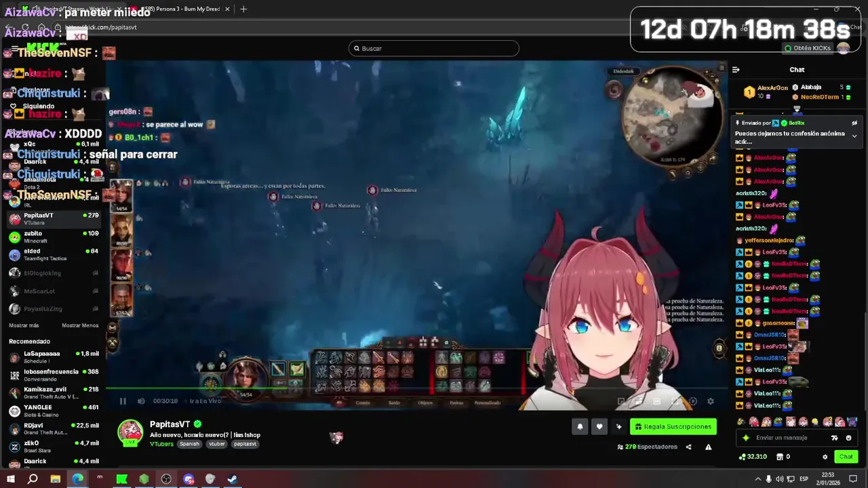Click PapitasVT streamer avatar

click(130, 434)
